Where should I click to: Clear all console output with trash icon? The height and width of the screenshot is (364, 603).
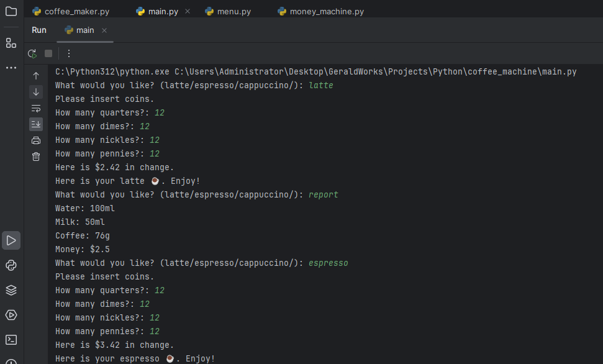click(x=36, y=157)
